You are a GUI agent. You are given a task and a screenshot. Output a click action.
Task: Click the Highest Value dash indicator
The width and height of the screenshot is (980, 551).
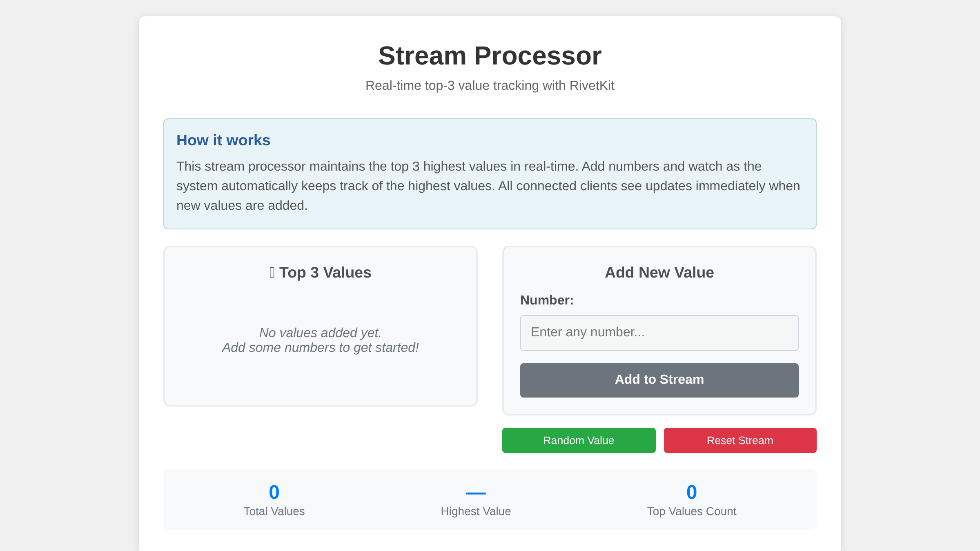coord(475,492)
